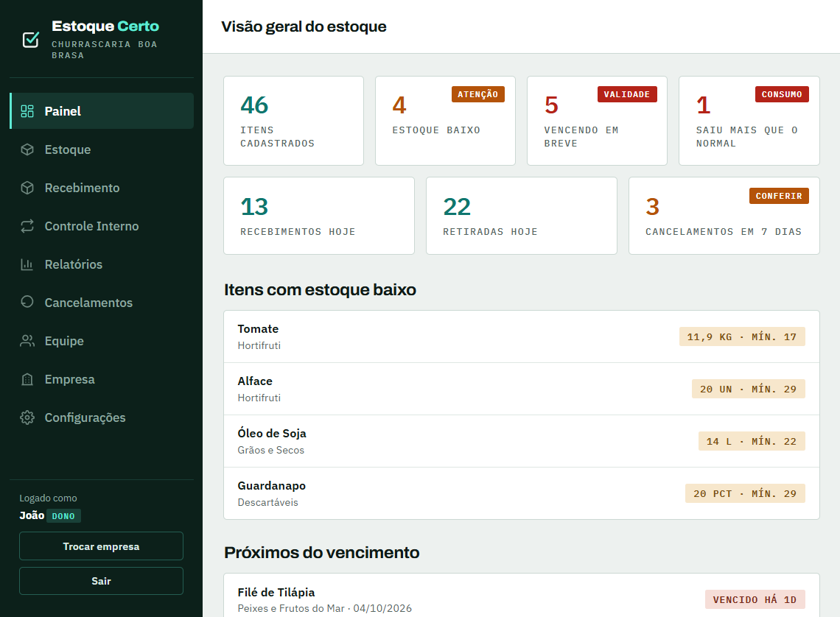Click the 'Grãos e Secos' category label

(x=271, y=450)
